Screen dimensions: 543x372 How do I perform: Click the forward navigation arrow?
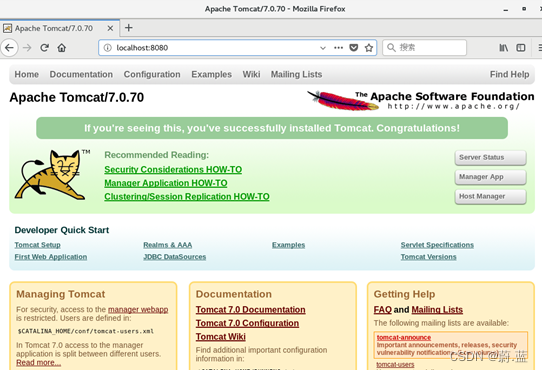[x=27, y=47]
